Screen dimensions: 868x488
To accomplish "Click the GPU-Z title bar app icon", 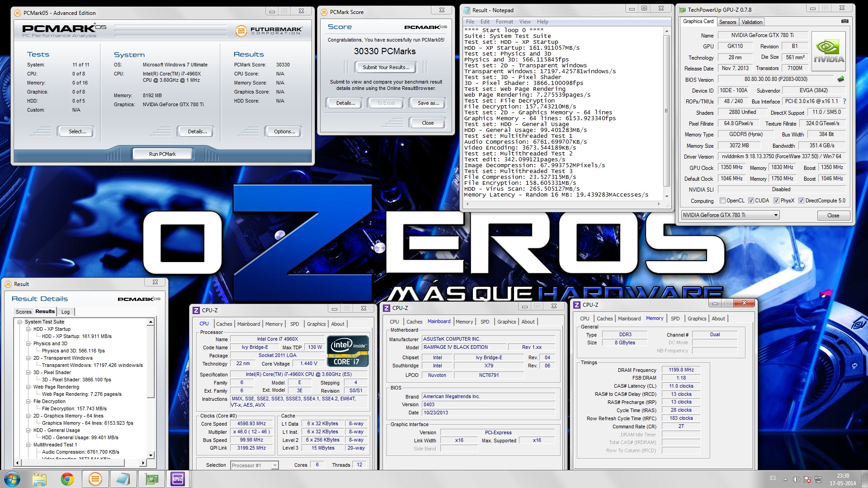I will [682, 9].
